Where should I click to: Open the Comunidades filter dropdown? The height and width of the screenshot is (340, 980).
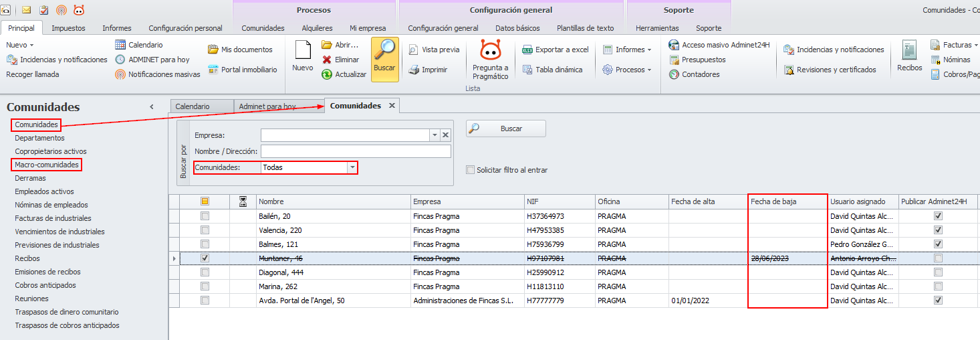coord(352,167)
